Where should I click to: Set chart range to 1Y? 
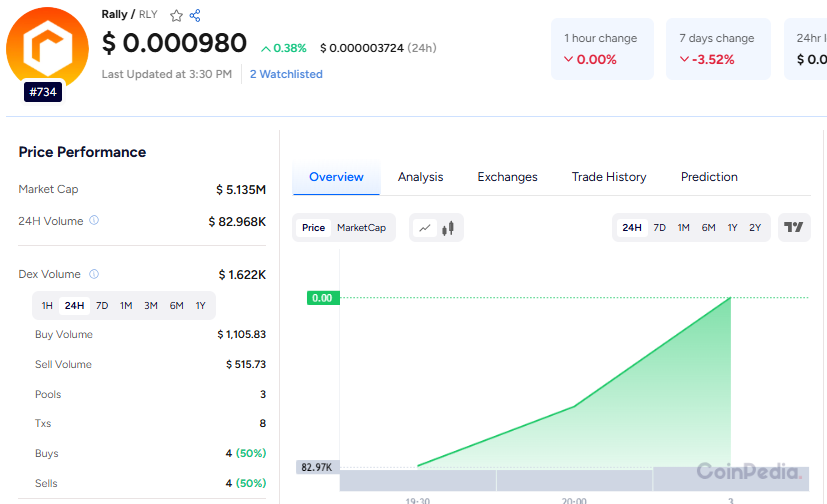[x=732, y=228]
